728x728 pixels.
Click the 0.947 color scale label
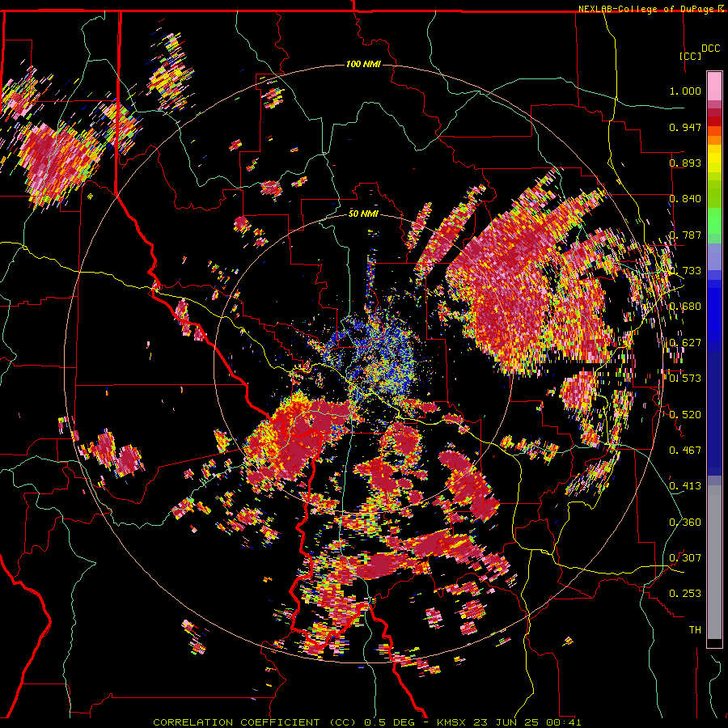click(x=685, y=127)
